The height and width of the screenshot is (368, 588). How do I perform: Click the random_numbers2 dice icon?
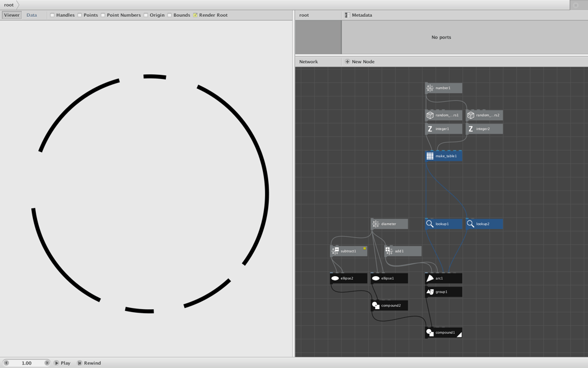tap(470, 115)
